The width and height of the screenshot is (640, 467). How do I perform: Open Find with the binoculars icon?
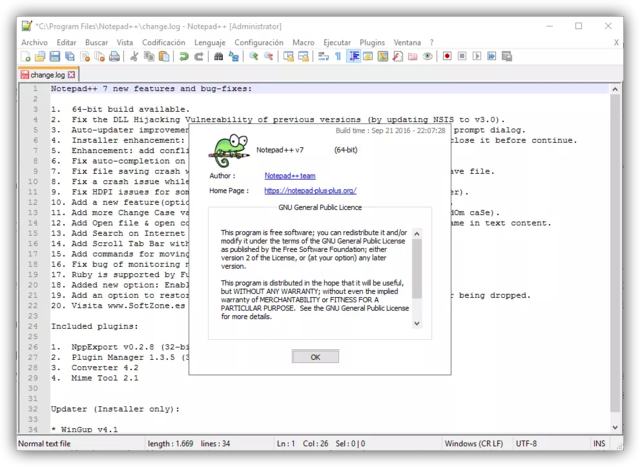click(218, 56)
